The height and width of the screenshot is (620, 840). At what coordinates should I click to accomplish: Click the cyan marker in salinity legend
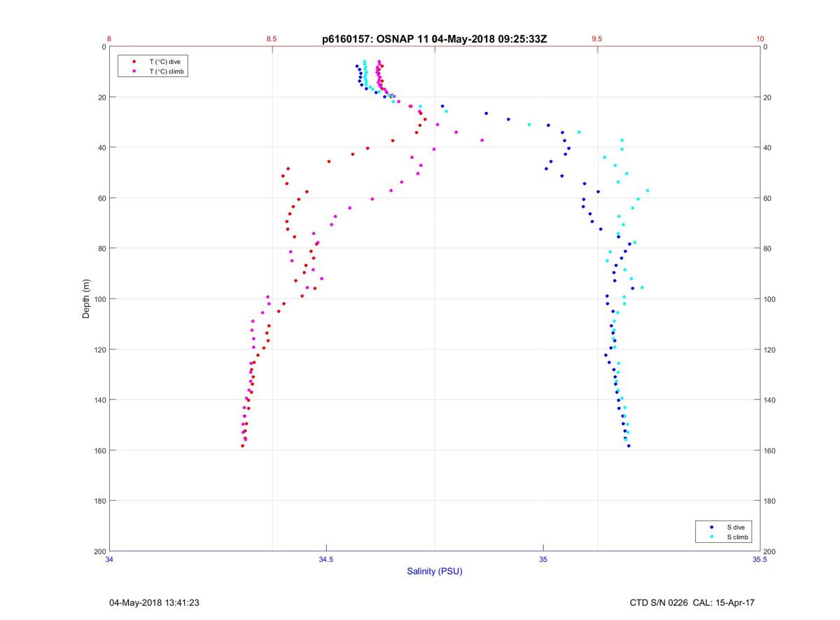(712, 537)
